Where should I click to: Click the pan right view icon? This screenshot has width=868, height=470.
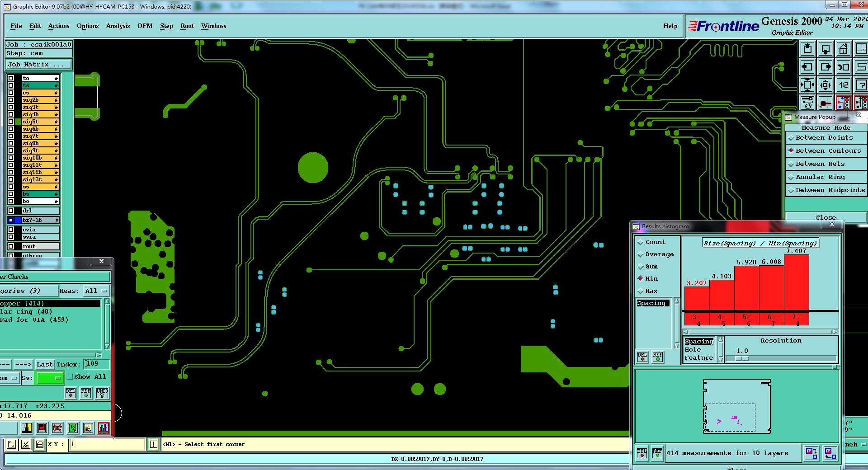[x=826, y=67]
